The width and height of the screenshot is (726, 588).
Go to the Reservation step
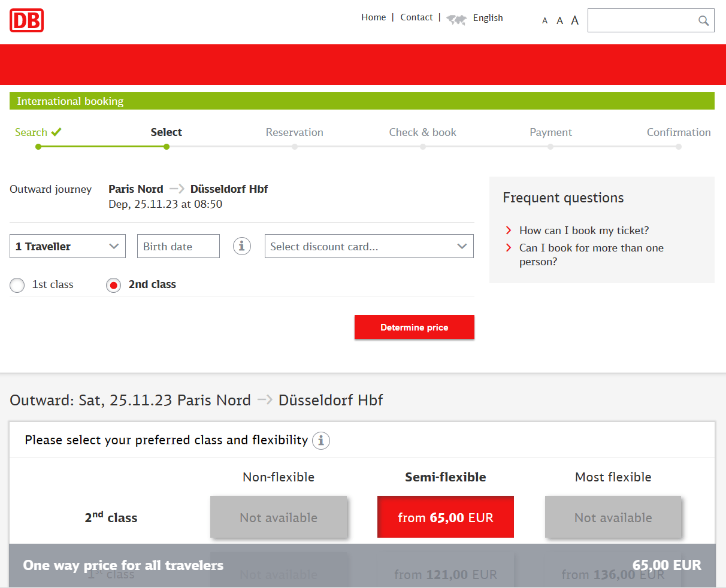[295, 132]
